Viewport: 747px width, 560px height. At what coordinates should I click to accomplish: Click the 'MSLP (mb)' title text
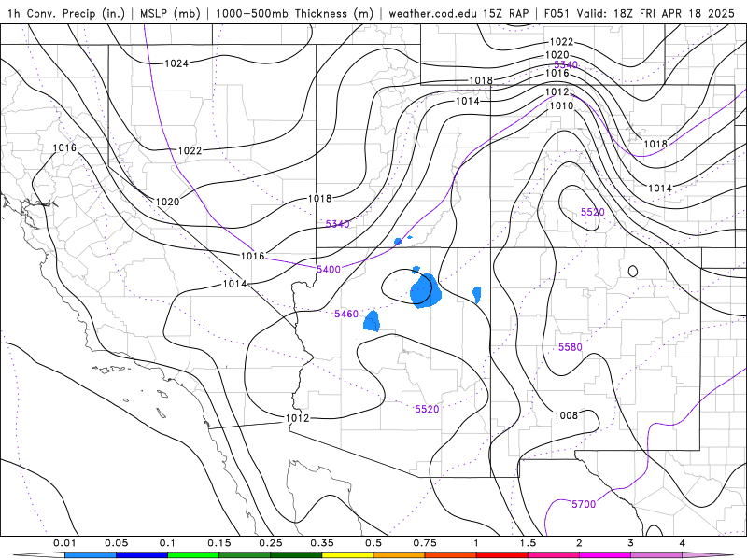click(x=170, y=13)
